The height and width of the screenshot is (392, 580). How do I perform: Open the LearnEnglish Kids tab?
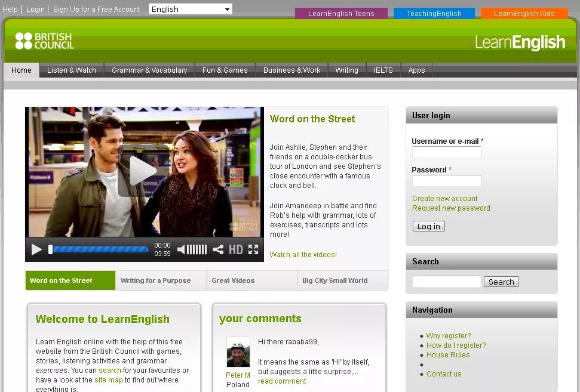click(524, 14)
